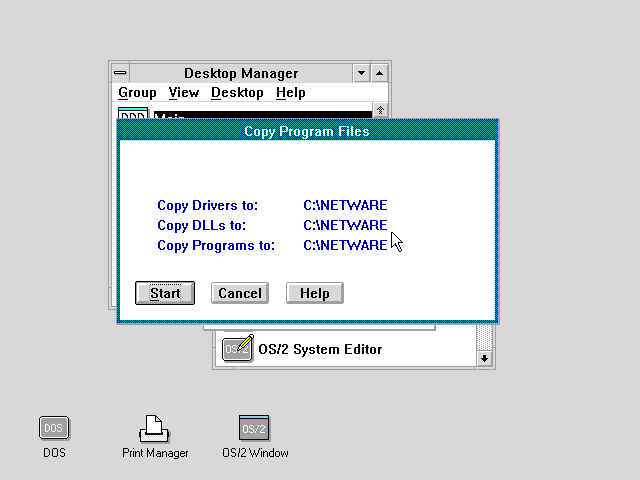Click the Copy DLLs to path C:\NETWARE
Image resolution: width=640 pixels, height=480 pixels.
345,225
